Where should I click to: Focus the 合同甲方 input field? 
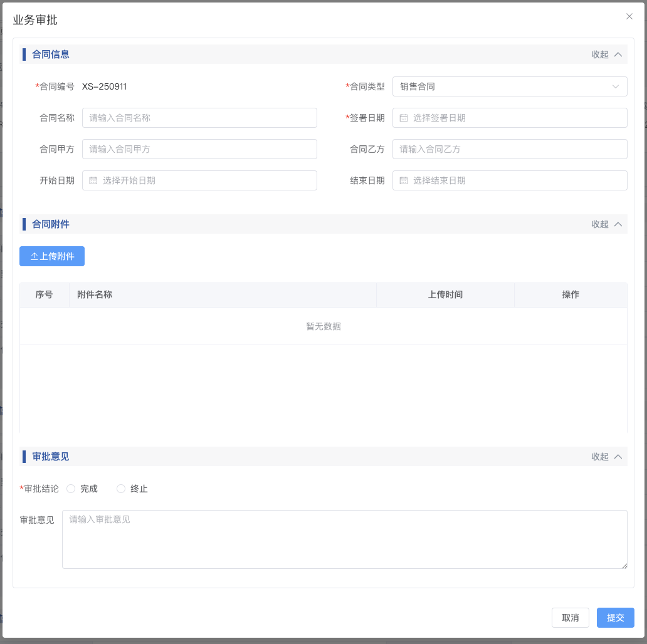click(199, 149)
